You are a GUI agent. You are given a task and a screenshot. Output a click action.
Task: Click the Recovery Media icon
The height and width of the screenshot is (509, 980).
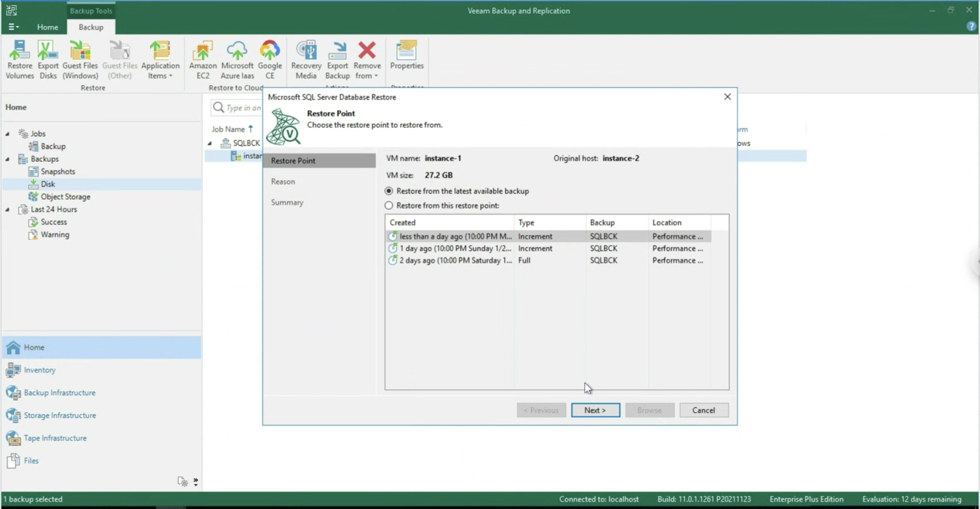pyautogui.click(x=306, y=60)
